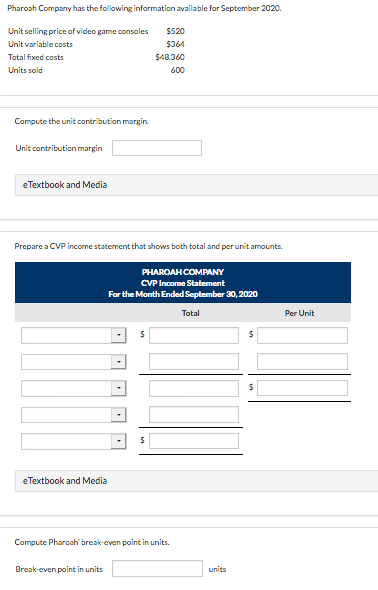Click the fifth row Total amount field
This screenshot has width=378, height=590.
(x=194, y=441)
